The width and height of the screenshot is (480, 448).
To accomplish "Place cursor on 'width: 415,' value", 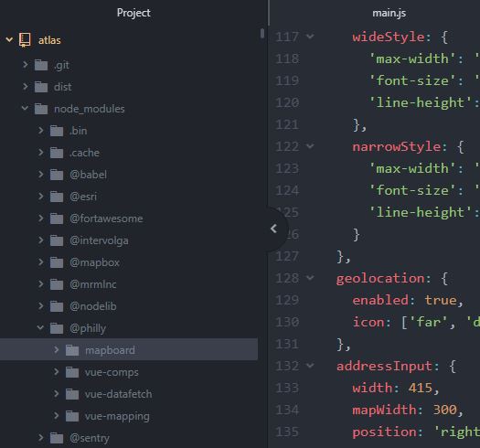I will pos(421,389).
